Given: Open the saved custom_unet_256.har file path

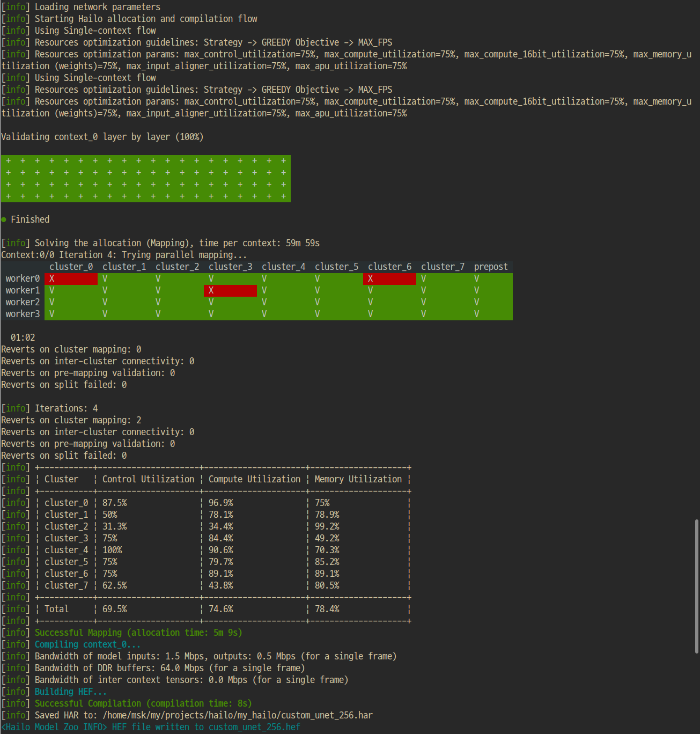Looking at the screenshot, I should [x=238, y=715].
